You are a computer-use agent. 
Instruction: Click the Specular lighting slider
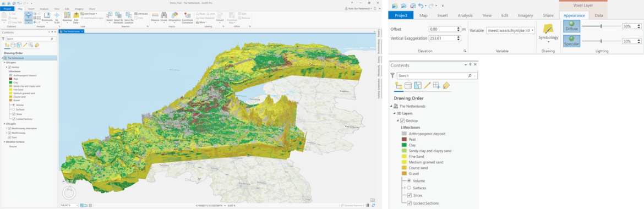click(x=601, y=41)
